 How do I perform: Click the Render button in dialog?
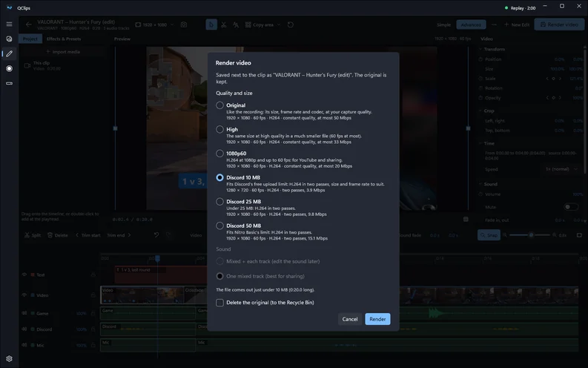pyautogui.click(x=377, y=319)
